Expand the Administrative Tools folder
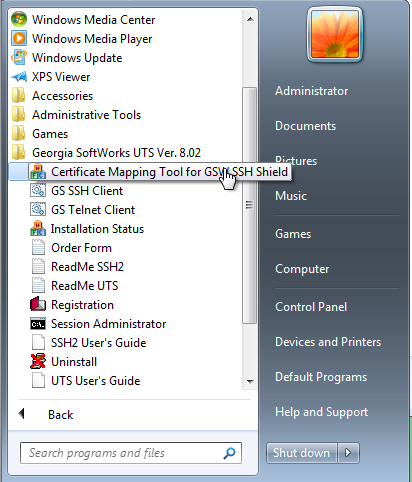The height and width of the screenshot is (482, 412). [x=76, y=115]
